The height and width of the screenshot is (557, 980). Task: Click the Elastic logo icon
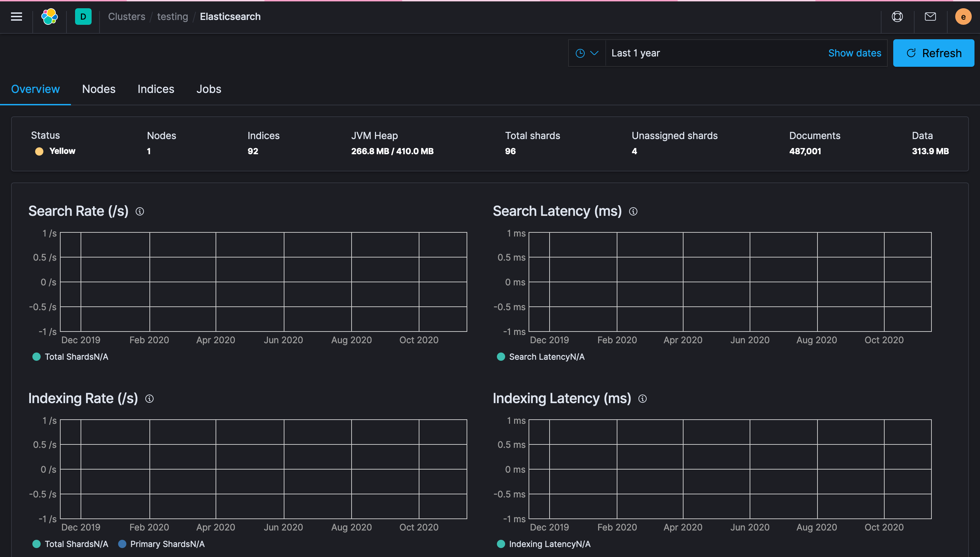click(49, 17)
